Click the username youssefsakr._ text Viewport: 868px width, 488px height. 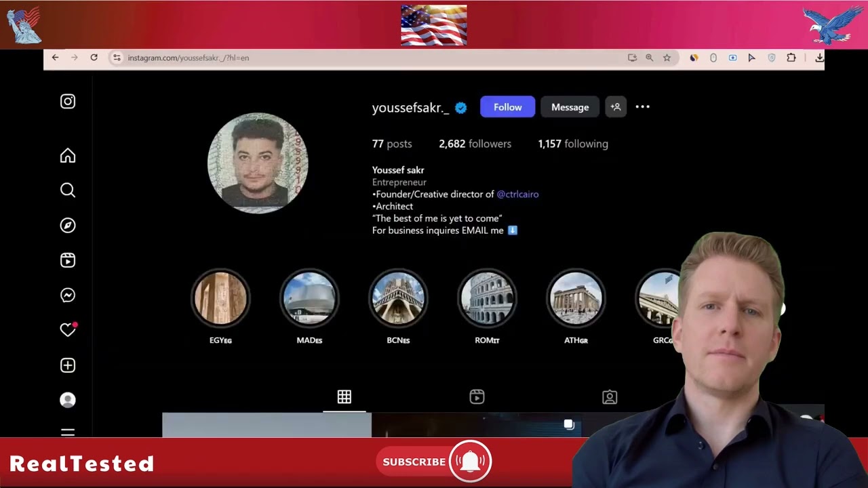coord(410,107)
